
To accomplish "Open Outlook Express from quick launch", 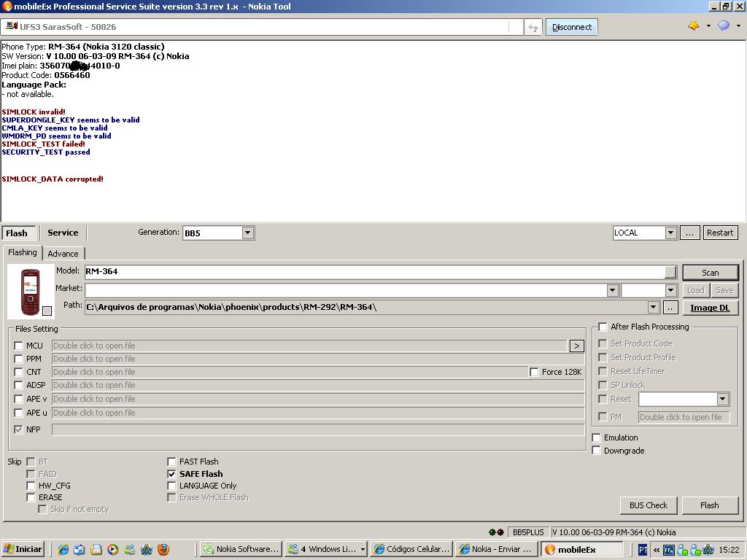I will [79, 550].
